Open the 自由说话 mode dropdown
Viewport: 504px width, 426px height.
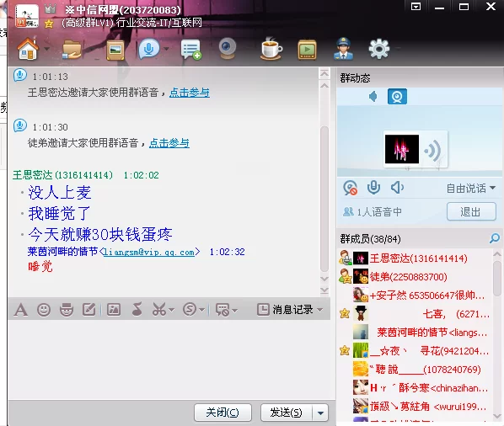click(470, 189)
